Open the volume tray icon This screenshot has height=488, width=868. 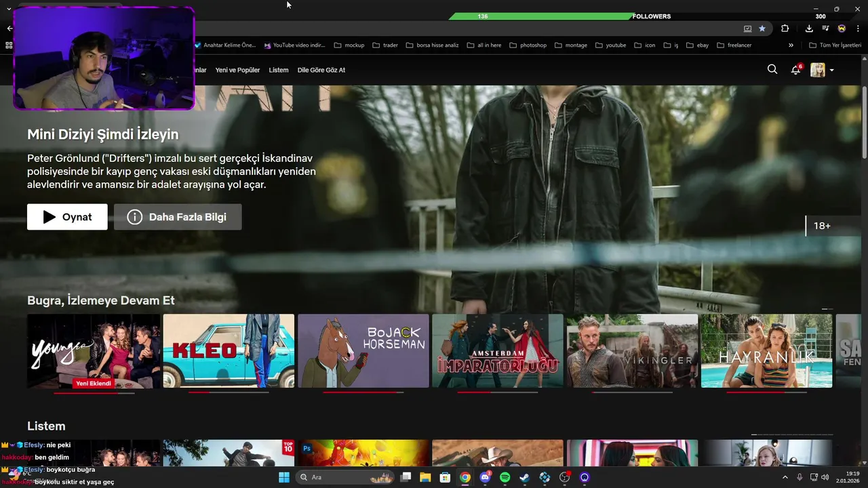coord(825,477)
